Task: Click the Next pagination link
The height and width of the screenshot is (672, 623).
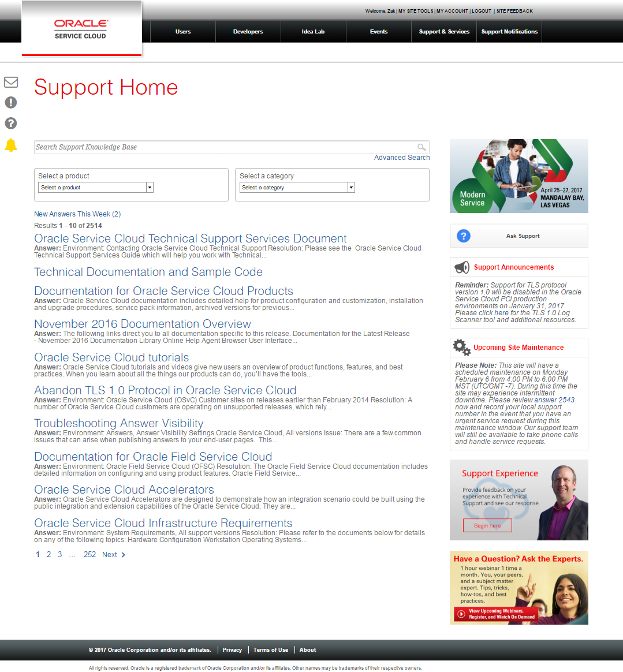Action: click(x=114, y=555)
